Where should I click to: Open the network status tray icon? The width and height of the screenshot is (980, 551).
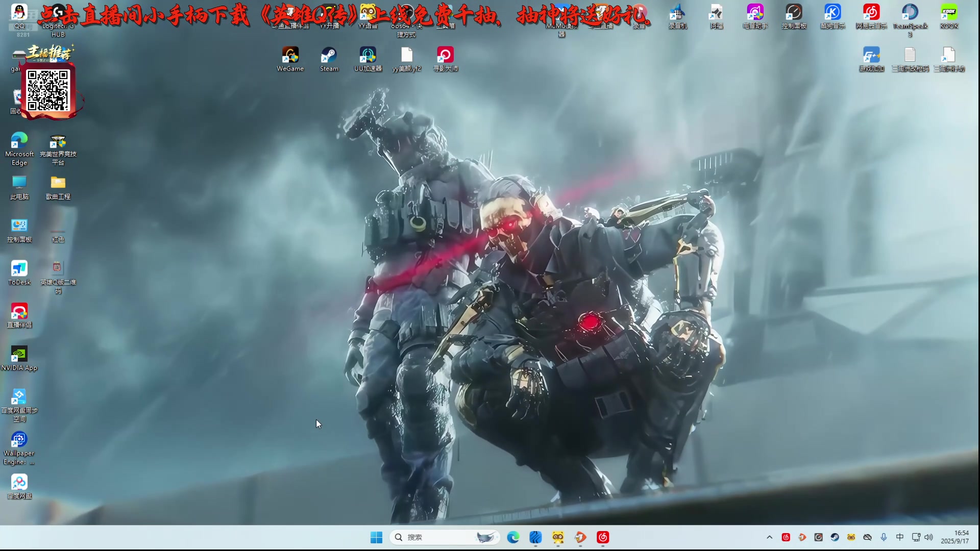click(916, 537)
